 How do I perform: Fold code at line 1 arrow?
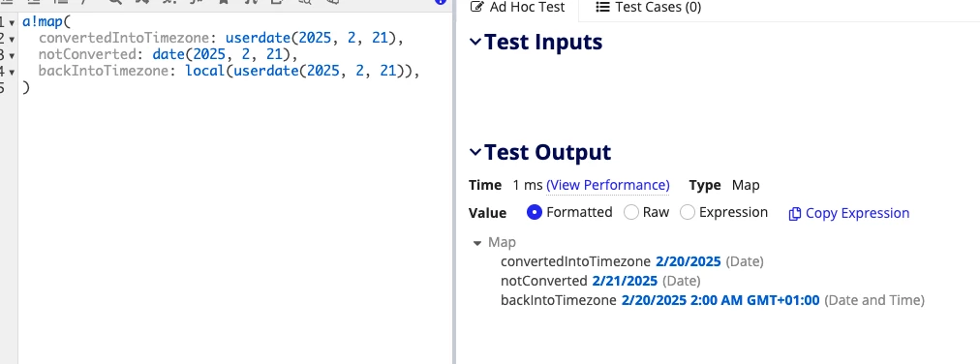pos(12,23)
